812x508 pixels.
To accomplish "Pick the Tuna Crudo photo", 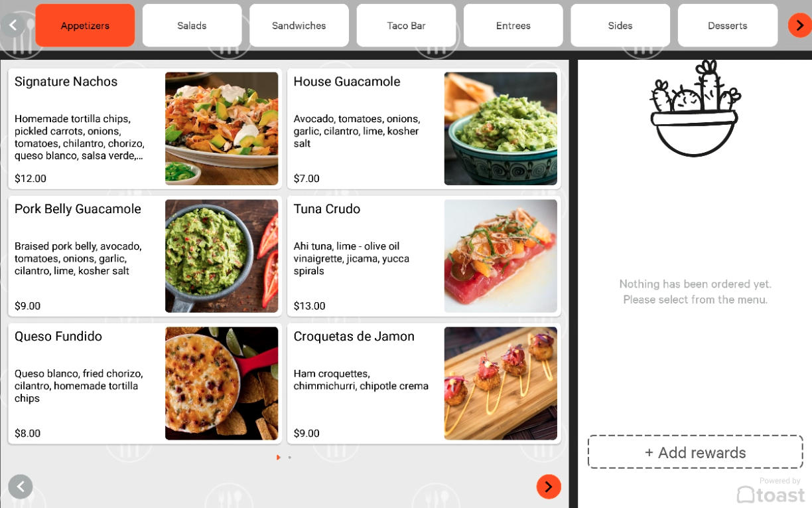I will (501, 256).
